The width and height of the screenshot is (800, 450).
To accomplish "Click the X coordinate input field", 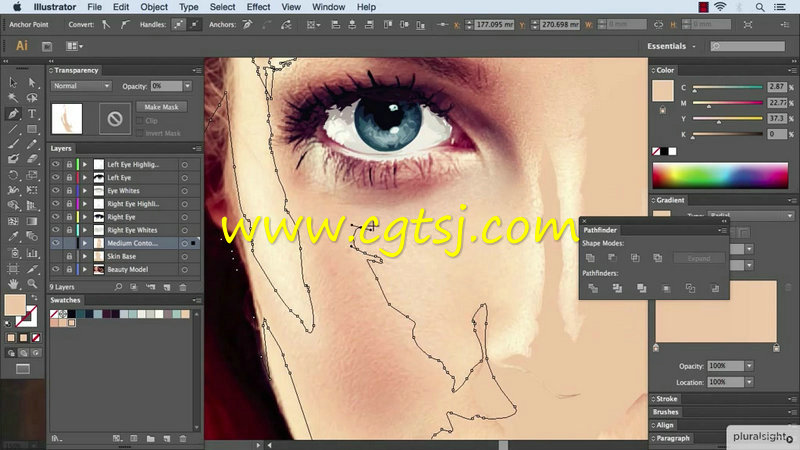I will [x=494, y=24].
